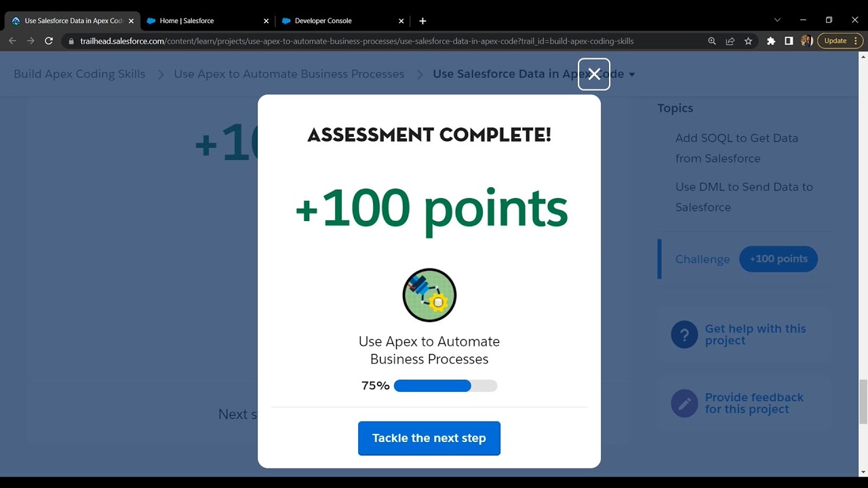The width and height of the screenshot is (868, 488).
Task: Close the Developer Console tab
Action: 401,21
